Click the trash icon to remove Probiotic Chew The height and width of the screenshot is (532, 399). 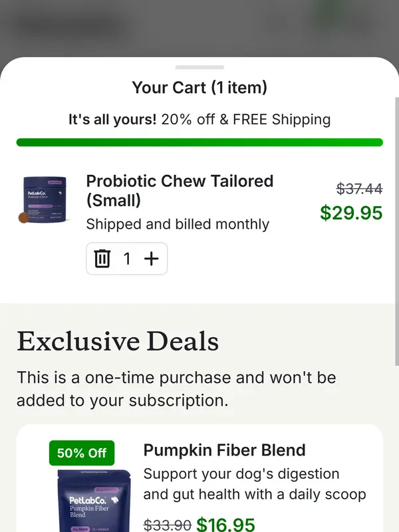click(102, 259)
